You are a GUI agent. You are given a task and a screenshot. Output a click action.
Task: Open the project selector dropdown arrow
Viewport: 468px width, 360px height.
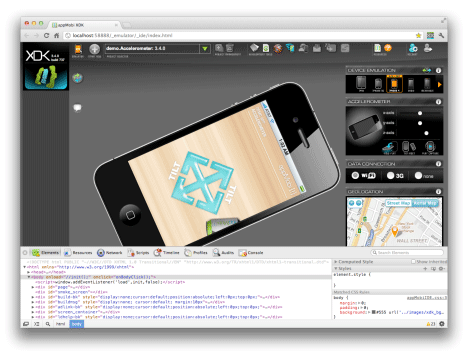pyautogui.click(x=205, y=49)
